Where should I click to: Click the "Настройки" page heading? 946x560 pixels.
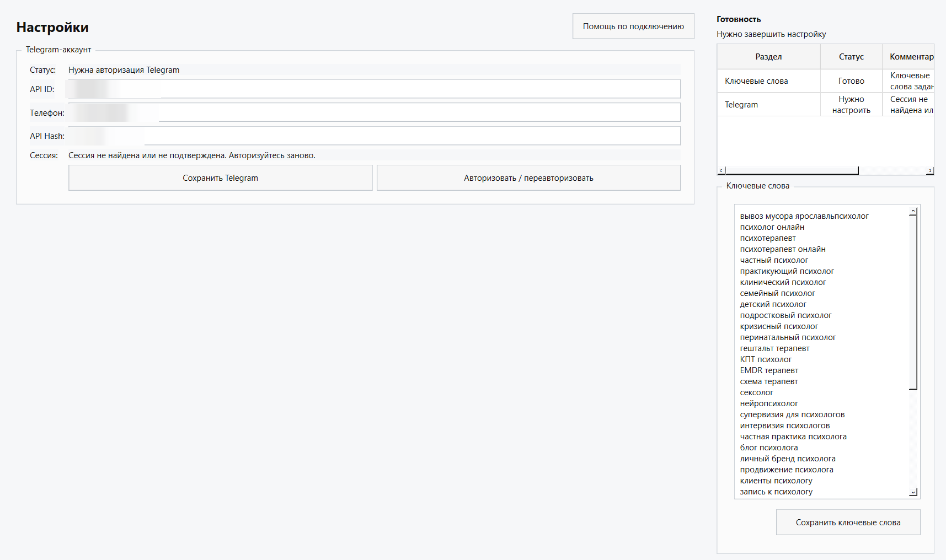[52, 27]
